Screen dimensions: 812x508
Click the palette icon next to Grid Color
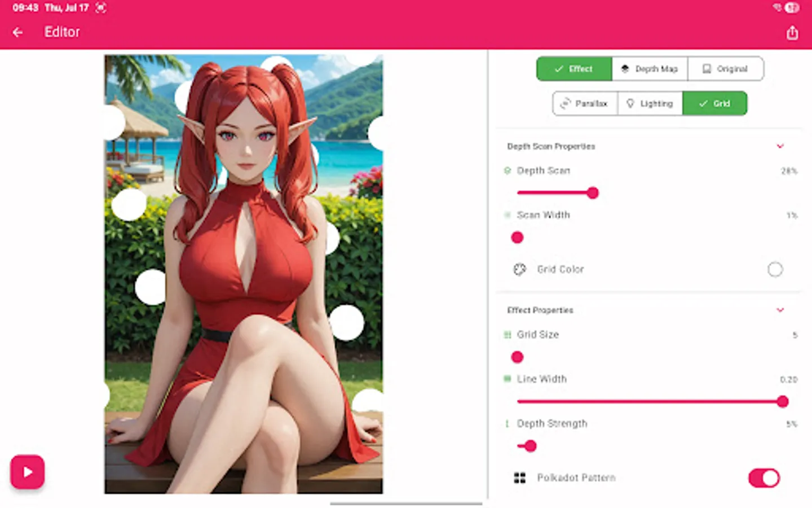pyautogui.click(x=519, y=270)
